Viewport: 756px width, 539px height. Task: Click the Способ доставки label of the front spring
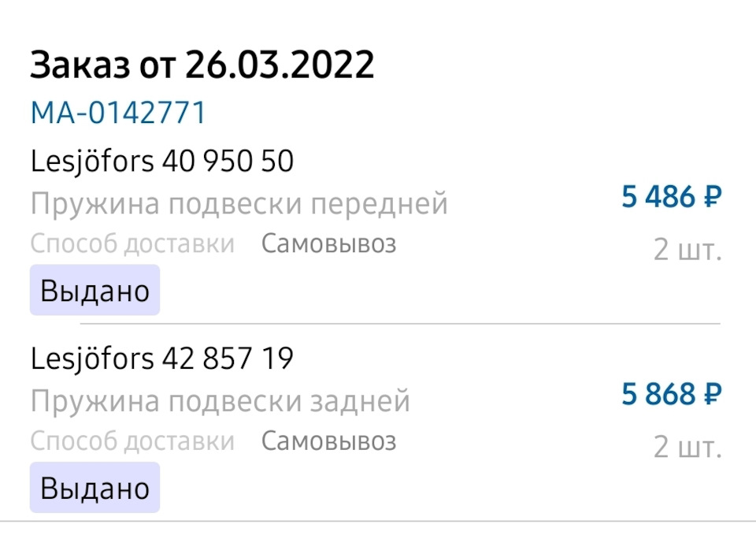point(132,244)
